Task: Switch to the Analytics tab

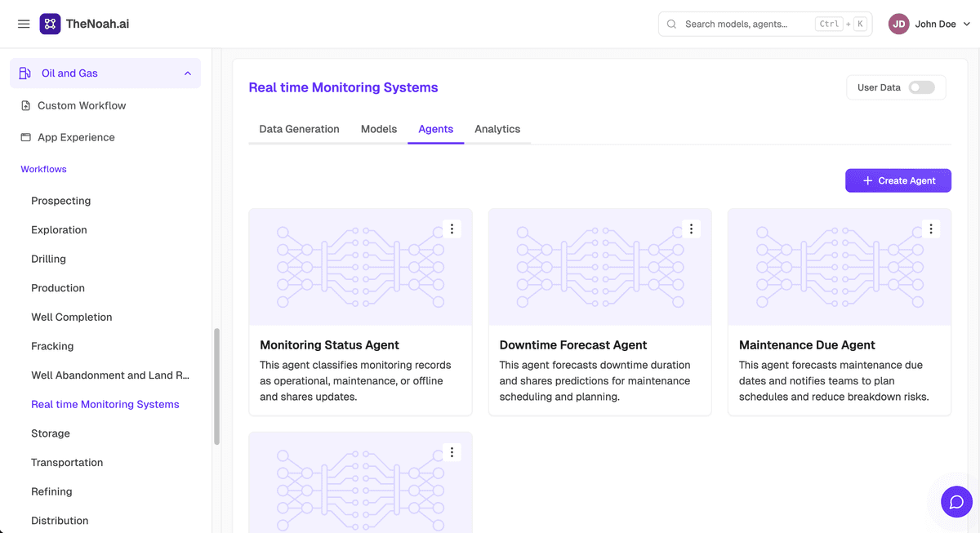Action: point(497,129)
